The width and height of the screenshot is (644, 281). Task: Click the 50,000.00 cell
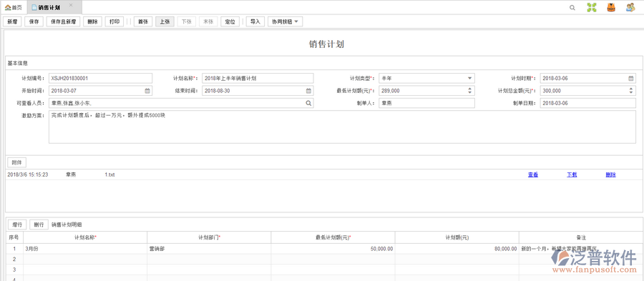click(333, 249)
